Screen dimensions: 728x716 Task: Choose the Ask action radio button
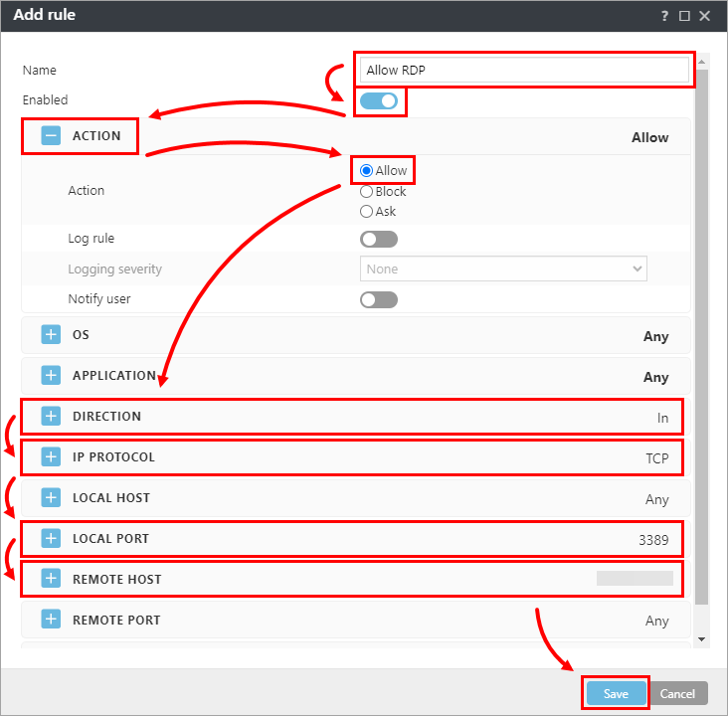pos(366,211)
